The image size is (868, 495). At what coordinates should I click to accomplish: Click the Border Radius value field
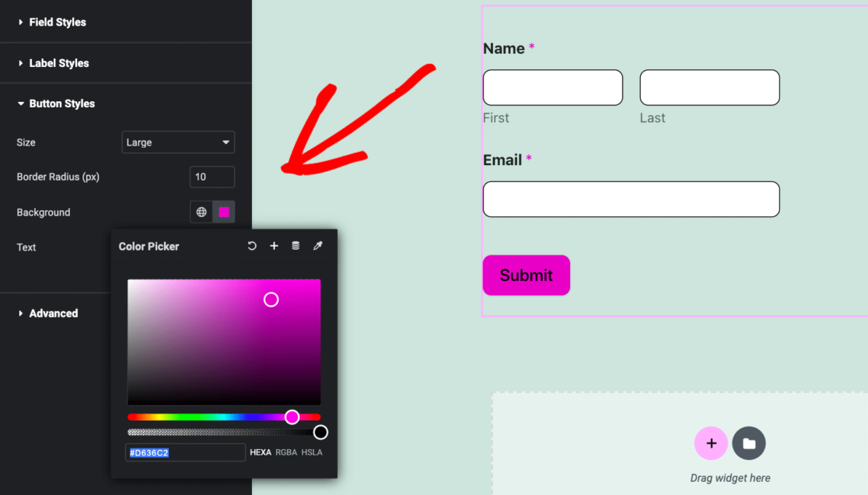(x=212, y=177)
